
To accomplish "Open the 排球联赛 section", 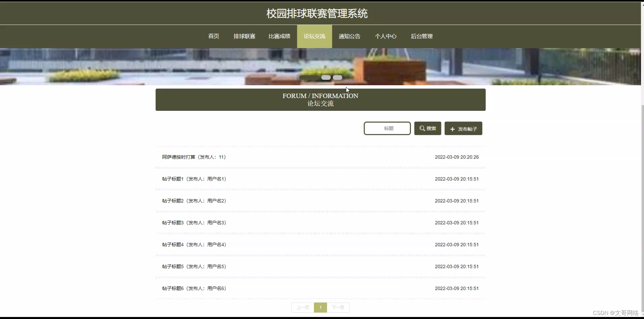I will (x=245, y=36).
